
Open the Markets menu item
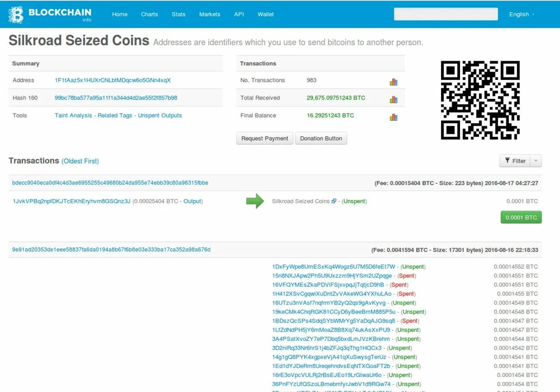click(210, 14)
